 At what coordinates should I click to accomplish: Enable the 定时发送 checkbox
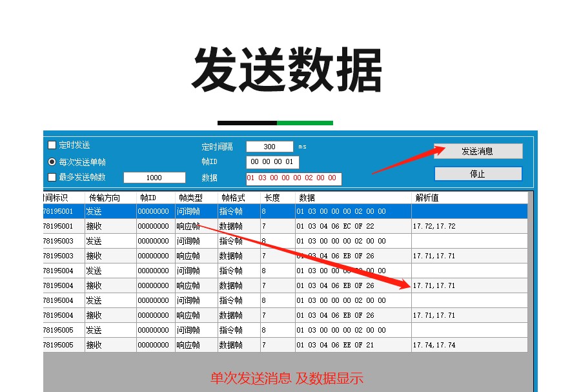point(52,145)
